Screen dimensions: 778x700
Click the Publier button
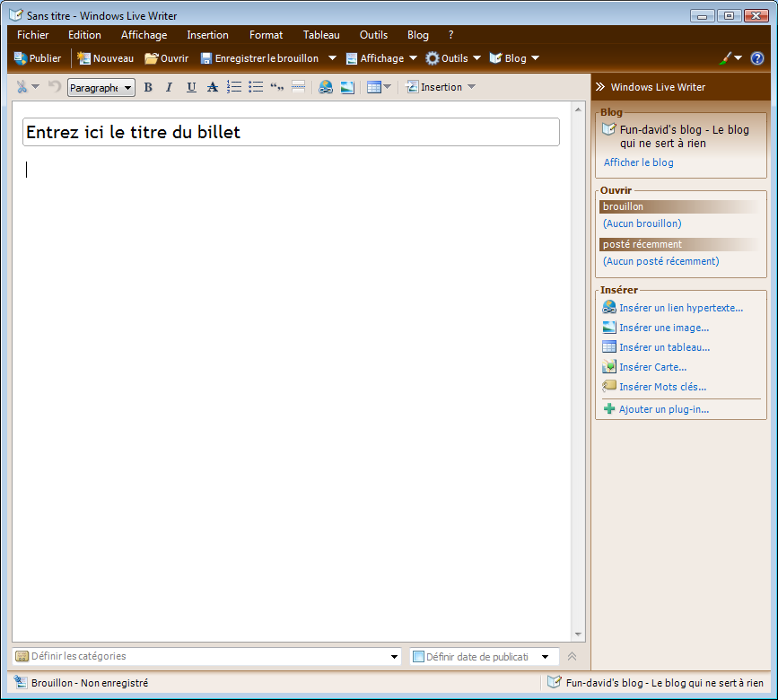(x=38, y=58)
